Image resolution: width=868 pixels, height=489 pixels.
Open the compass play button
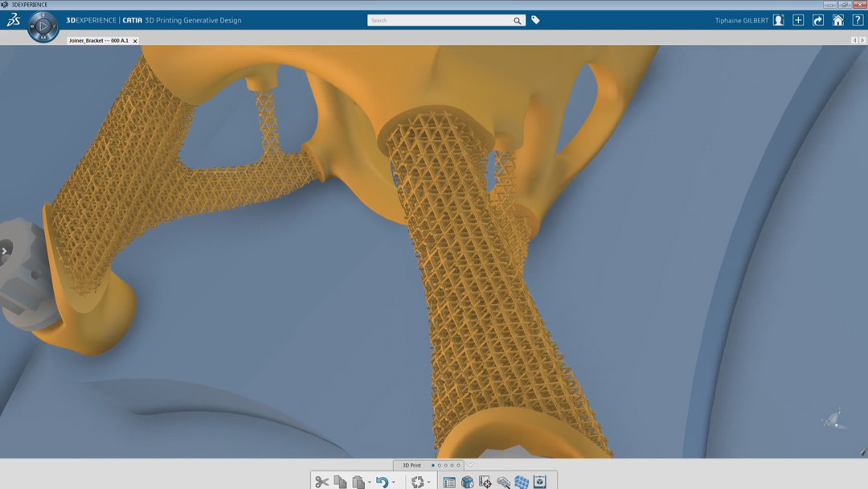click(x=42, y=27)
